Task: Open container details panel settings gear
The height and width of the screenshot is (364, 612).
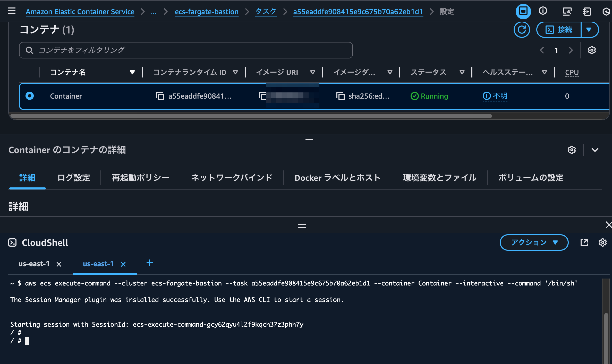Action: click(572, 150)
